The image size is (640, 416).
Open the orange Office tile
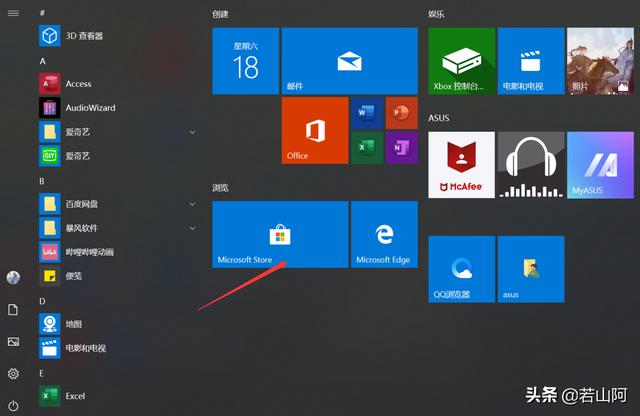(x=314, y=131)
